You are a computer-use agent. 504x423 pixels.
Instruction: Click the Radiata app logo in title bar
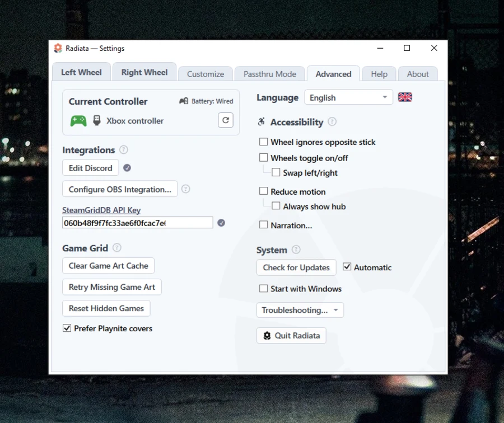[58, 48]
